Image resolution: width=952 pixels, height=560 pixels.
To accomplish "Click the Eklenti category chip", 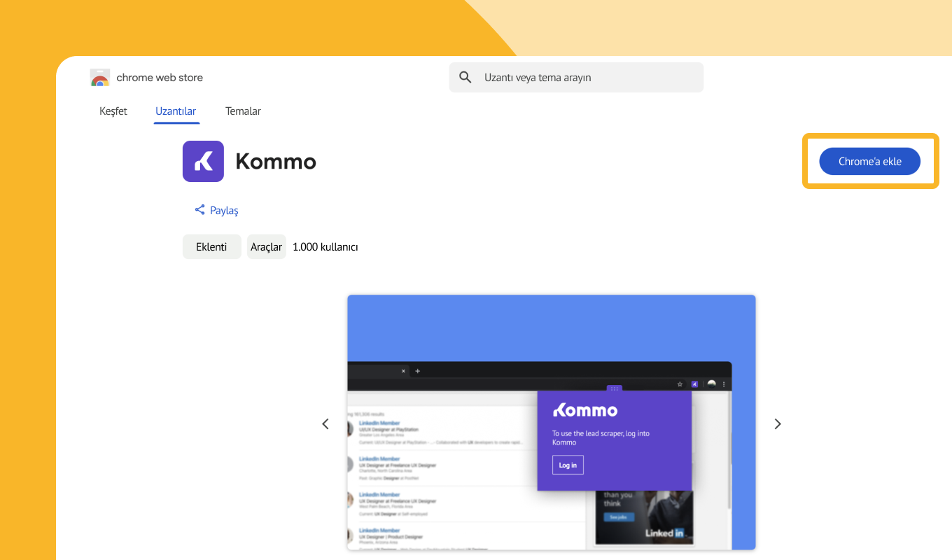I will [x=211, y=246].
